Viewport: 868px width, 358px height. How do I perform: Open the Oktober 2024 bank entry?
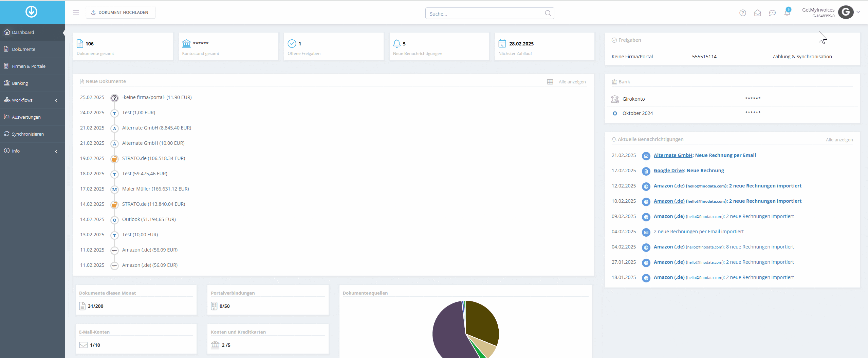732,113
